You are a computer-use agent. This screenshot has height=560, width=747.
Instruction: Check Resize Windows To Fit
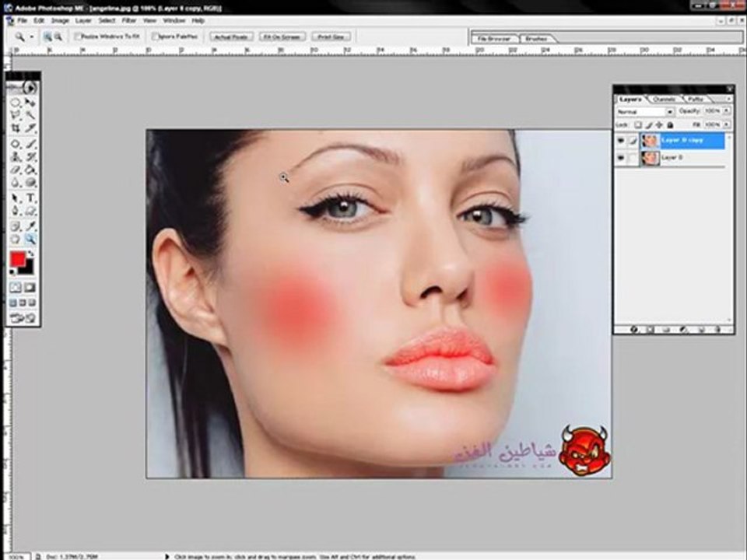pyautogui.click(x=78, y=37)
